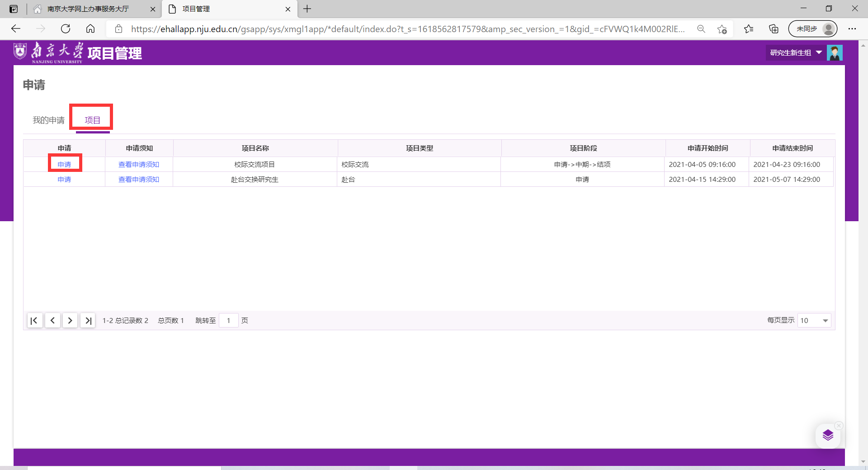The height and width of the screenshot is (470, 868).
Task: View 查看申请须知 for 赴台交换研究生
Action: (x=139, y=180)
